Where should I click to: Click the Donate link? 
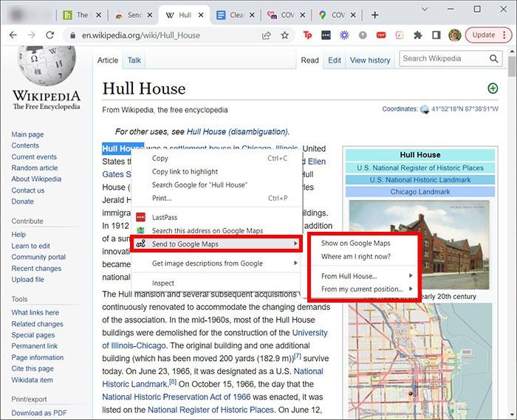22,202
